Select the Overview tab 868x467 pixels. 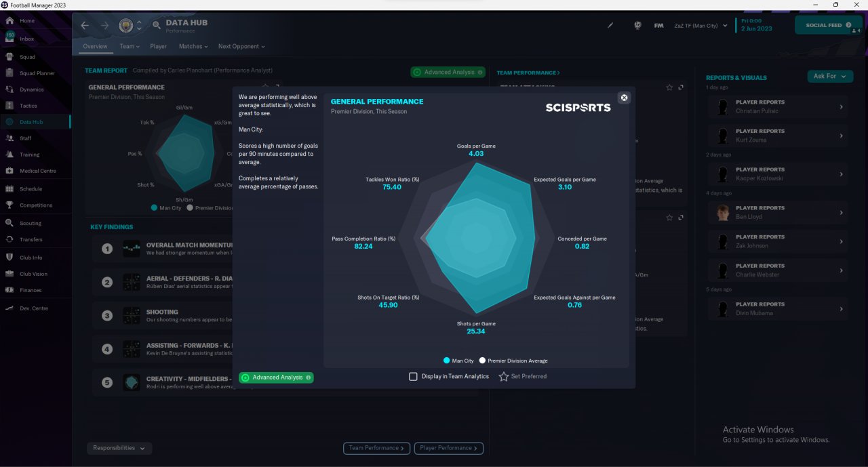pos(96,47)
